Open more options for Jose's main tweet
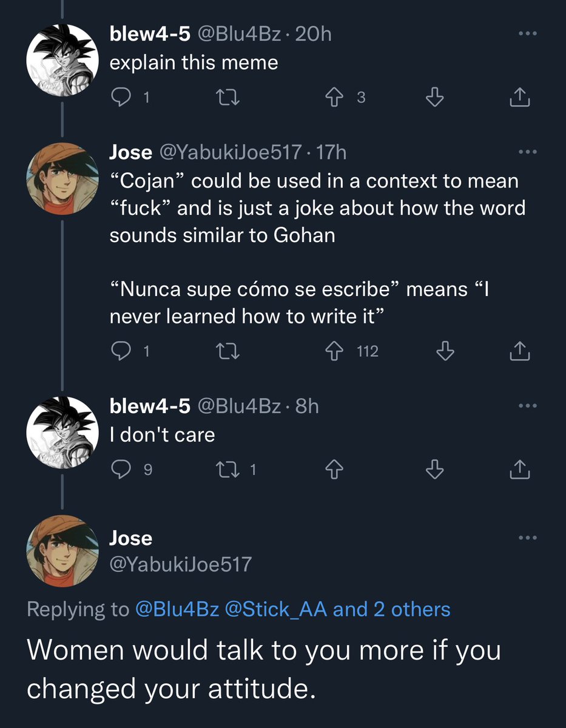 pyautogui.click(x=528, y=538)
